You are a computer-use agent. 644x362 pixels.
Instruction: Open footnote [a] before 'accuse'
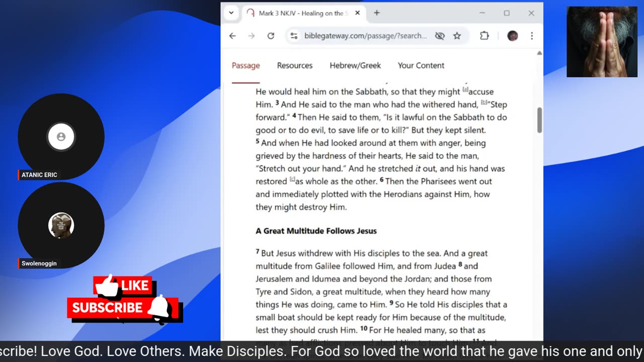coord(465,89)
